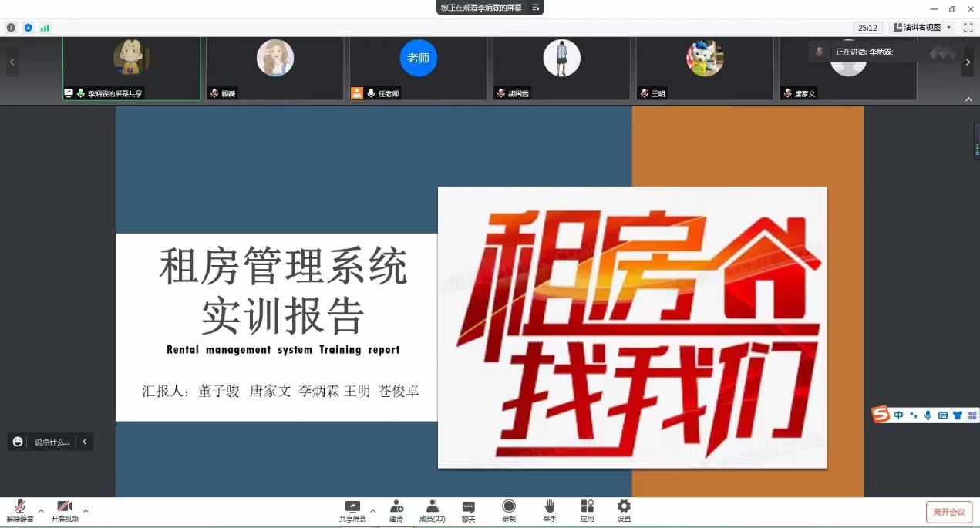
Task: Enter full screen mode icon
Action: click(x=968, y=28)
